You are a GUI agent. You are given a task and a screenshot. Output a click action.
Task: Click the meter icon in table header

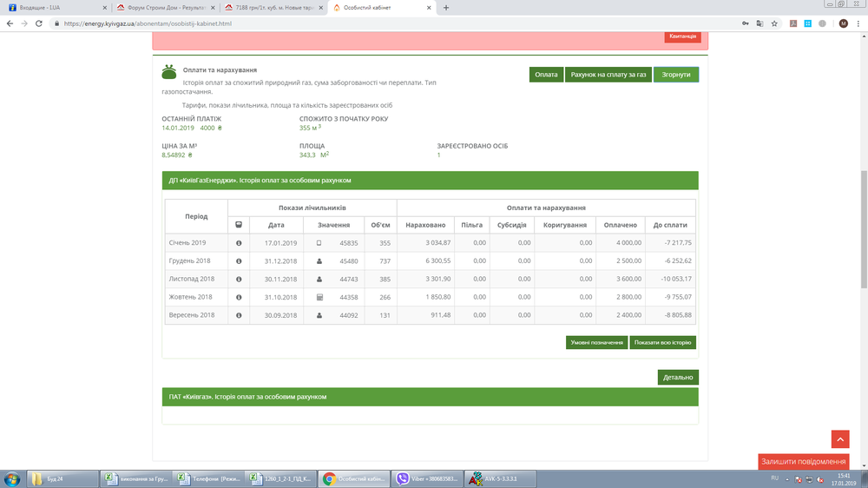coord(239,225)
